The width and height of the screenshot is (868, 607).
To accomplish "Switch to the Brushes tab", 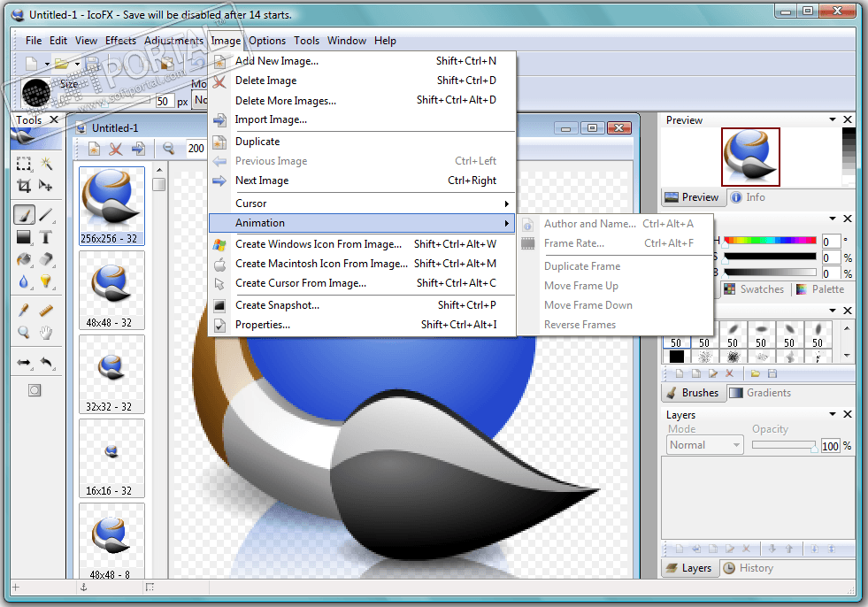I will click(693, 393).
